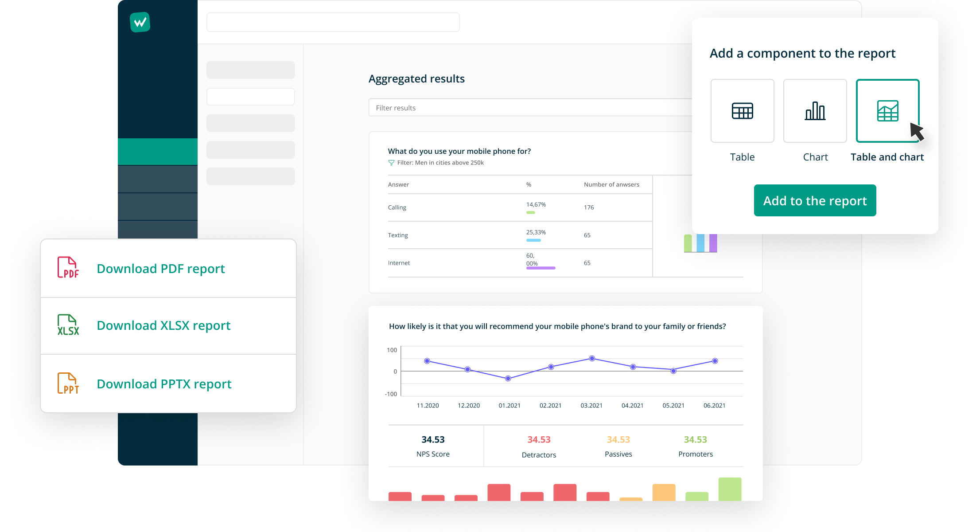Click Download XLSX report link

tap(163, 325)
